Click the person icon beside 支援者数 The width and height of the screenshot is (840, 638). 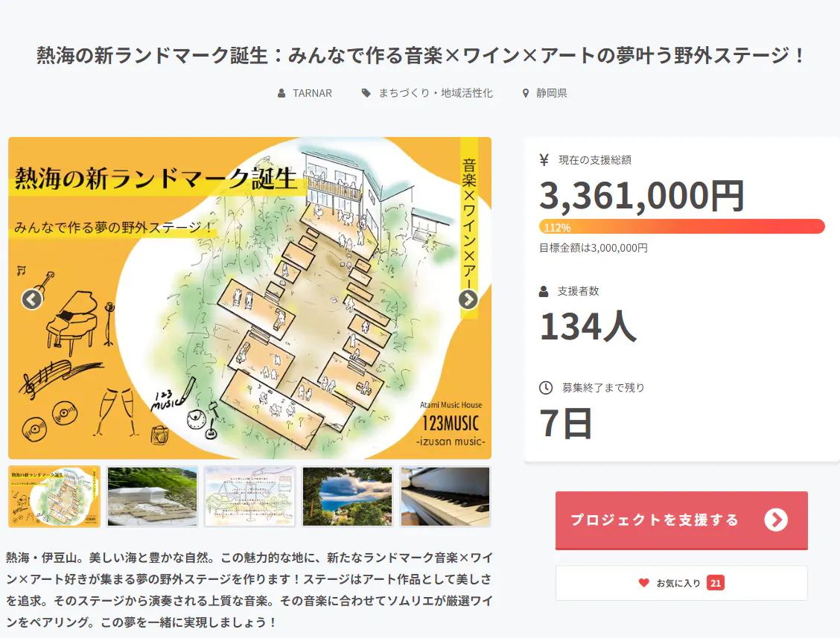(x=544, y=291)
